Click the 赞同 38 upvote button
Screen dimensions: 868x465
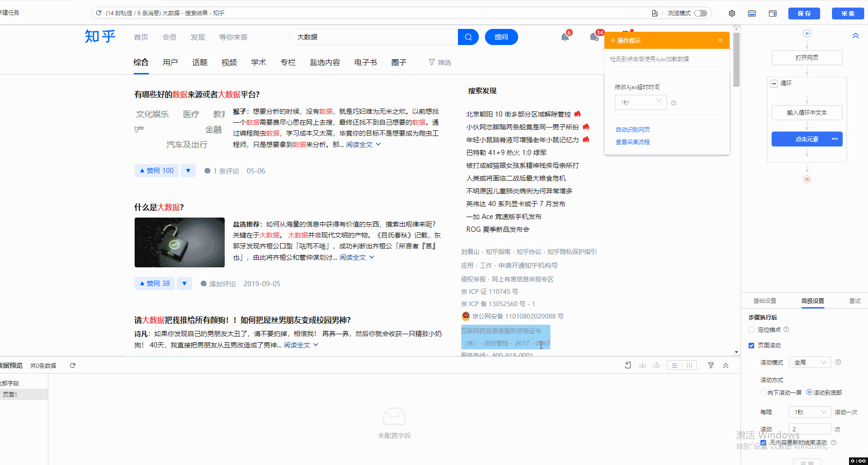click(x=155, y=283)
